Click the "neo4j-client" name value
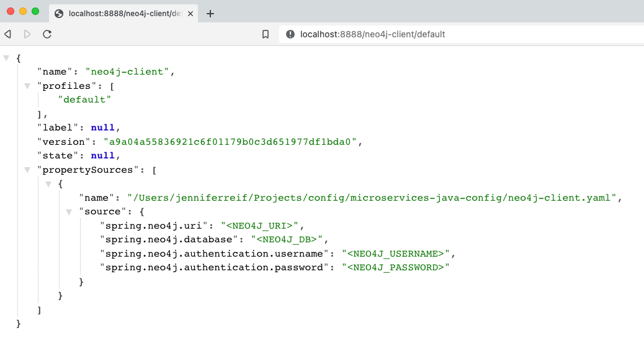Image resolution: width=644 pixels, height=338 pixels. pyautogui.click(x=127, y=71)
